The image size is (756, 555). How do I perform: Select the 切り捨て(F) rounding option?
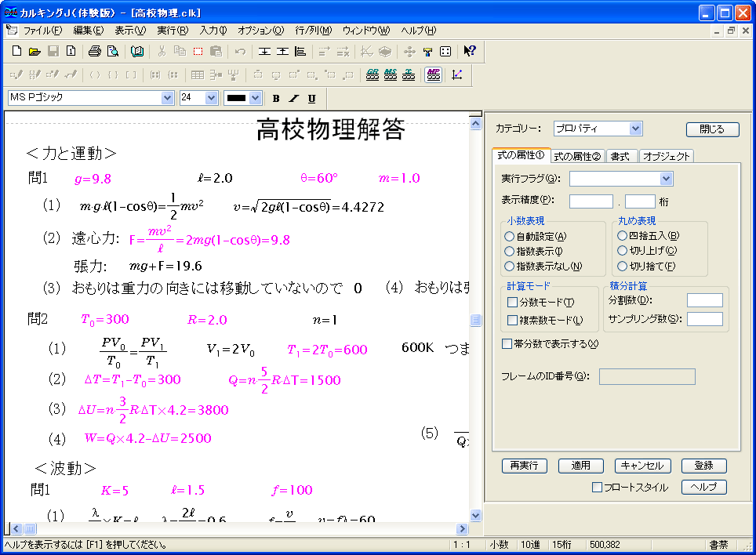coord(622,266)
